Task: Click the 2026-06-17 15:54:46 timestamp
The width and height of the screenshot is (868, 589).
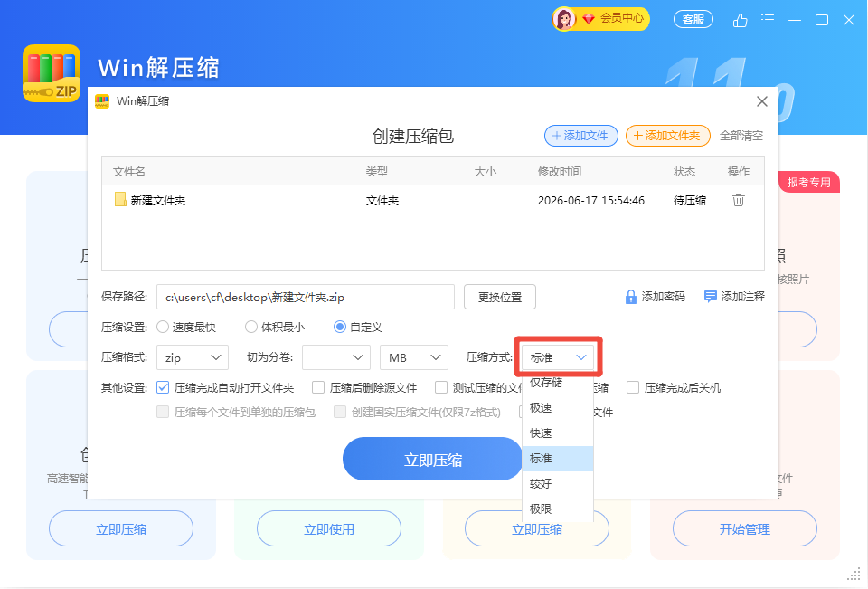Action: coord(591,201)
